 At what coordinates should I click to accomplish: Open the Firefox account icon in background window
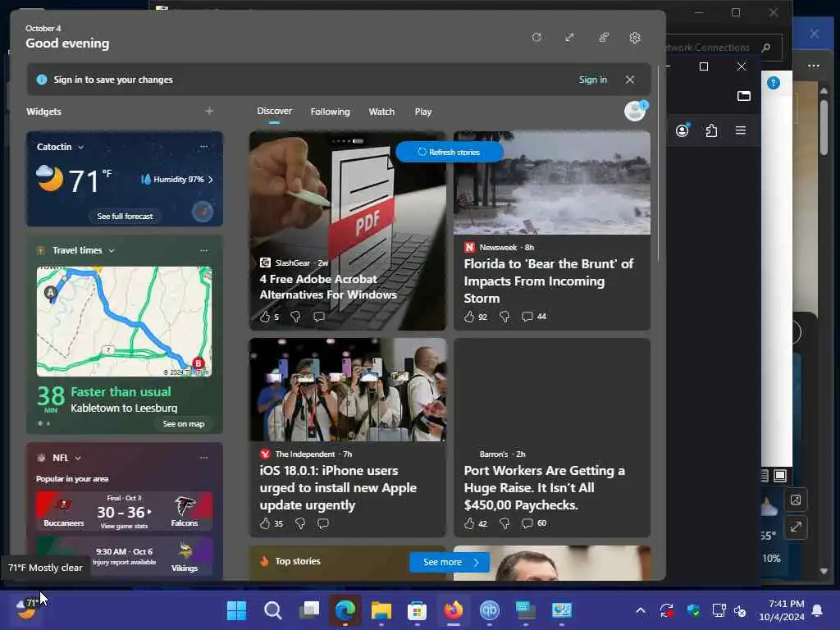click(x=682, y=130)
